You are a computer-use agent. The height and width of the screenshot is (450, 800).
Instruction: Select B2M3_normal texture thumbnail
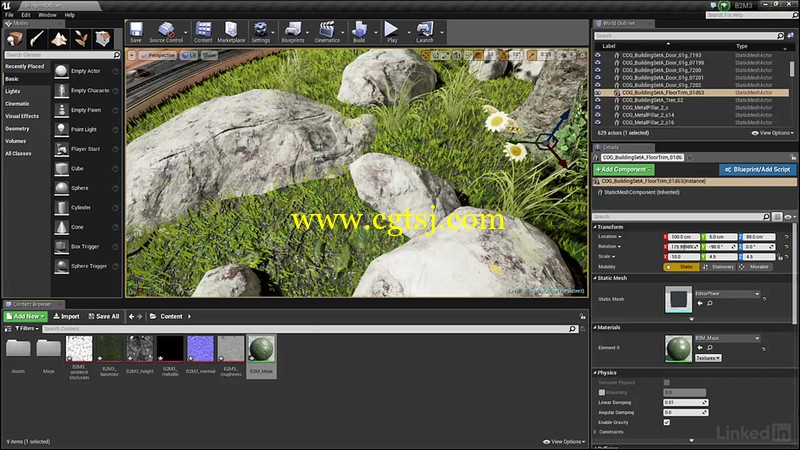pyautogui.click(x=201, y=348)
